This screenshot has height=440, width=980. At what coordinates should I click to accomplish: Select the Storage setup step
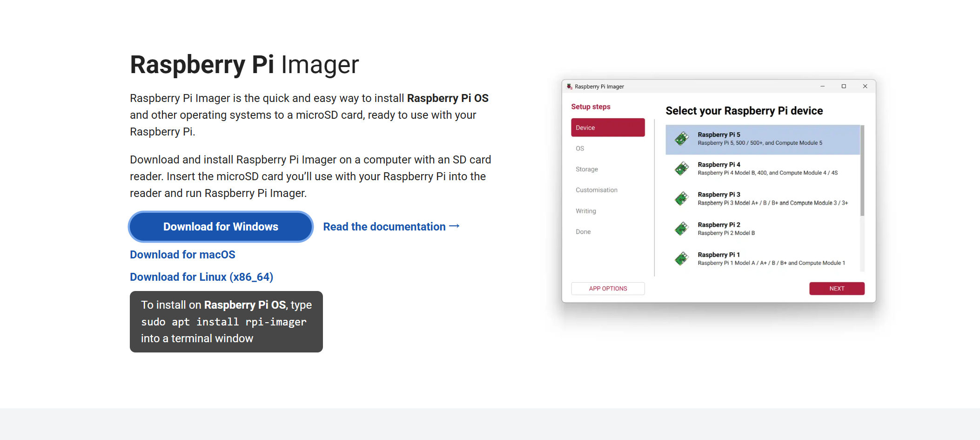coord(587,169)
